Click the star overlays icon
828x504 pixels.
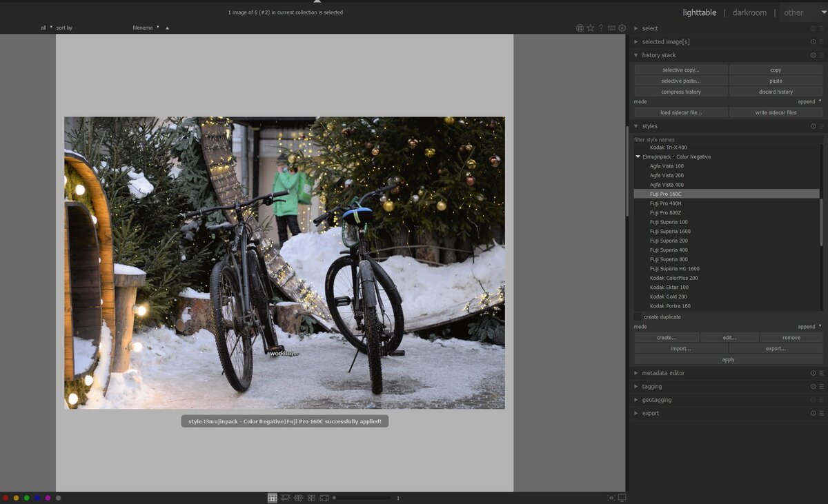(591, 28)
